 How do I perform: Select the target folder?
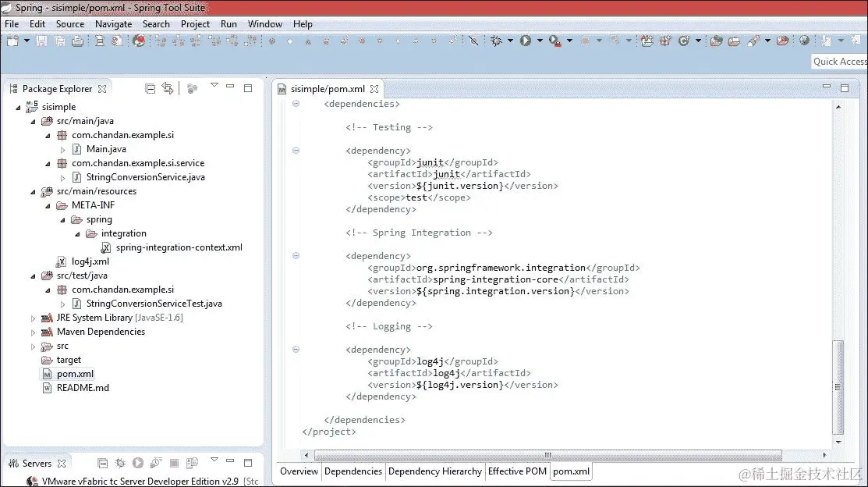(69, 360)
